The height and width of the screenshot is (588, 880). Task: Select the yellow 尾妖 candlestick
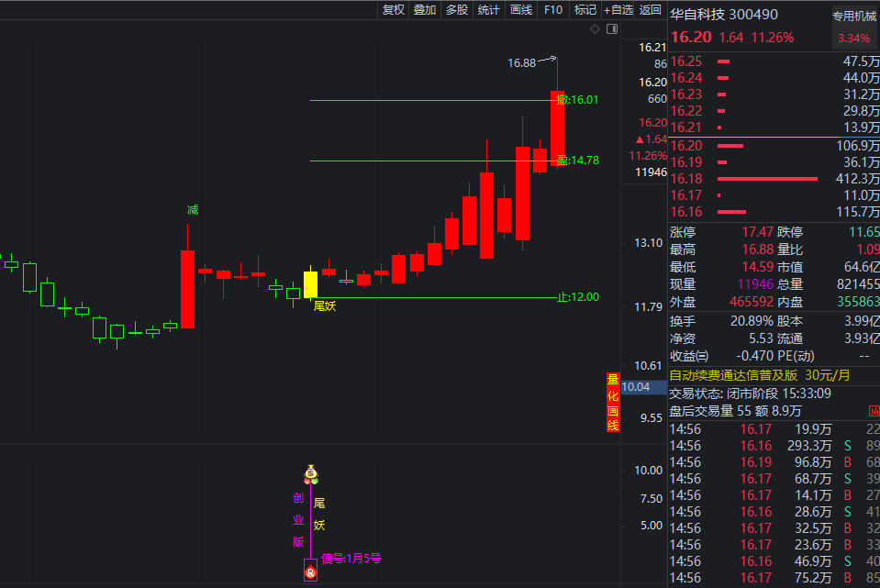click(x=310, y=283)
